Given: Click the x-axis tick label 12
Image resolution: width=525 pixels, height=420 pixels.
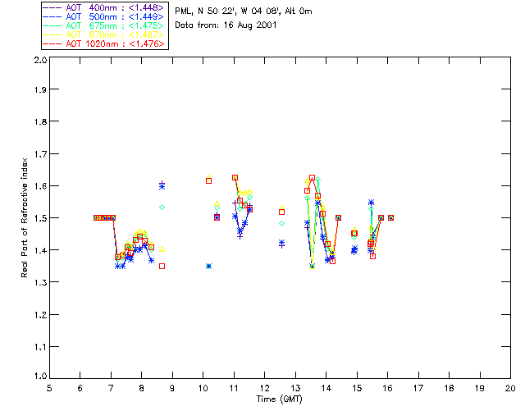Looking at the screenshot, I should [x=264, y=388].
